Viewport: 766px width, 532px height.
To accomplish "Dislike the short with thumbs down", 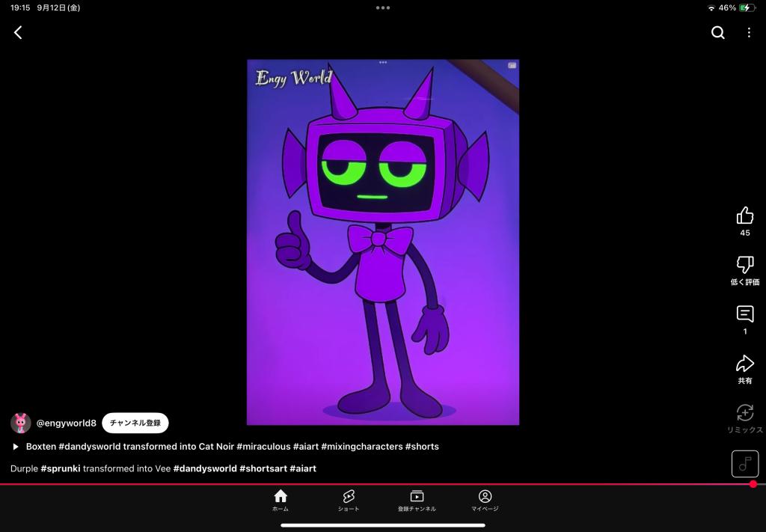I will point(744,265).
